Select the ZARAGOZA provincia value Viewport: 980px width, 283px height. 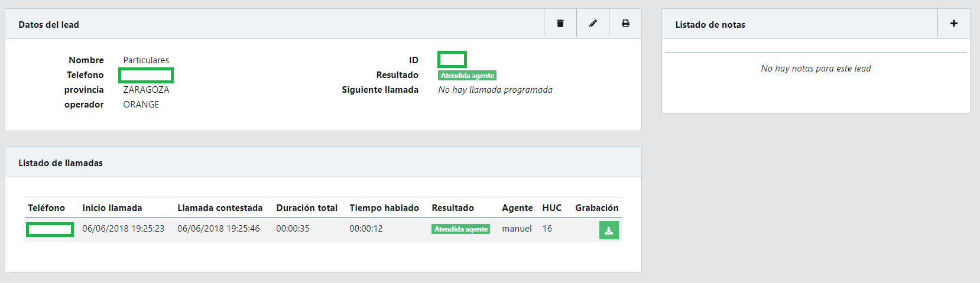coord(146,90)
